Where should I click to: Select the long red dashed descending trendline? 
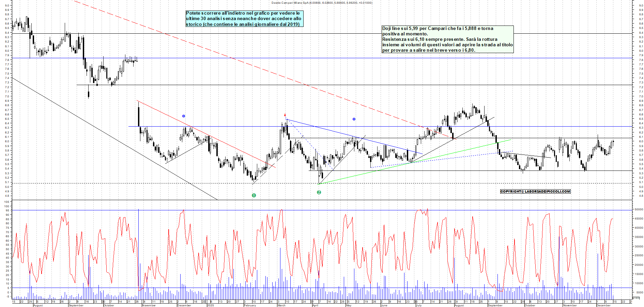point(239,61)
